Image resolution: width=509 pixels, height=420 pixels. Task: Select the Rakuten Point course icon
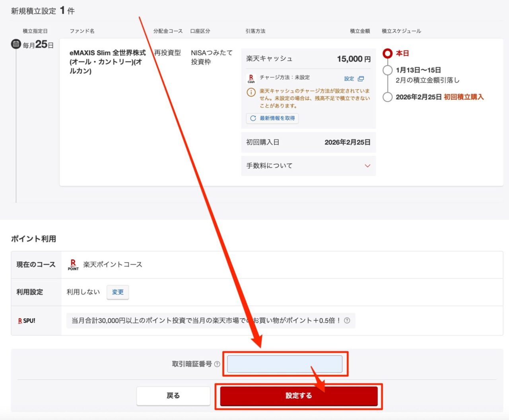(73, 264)
